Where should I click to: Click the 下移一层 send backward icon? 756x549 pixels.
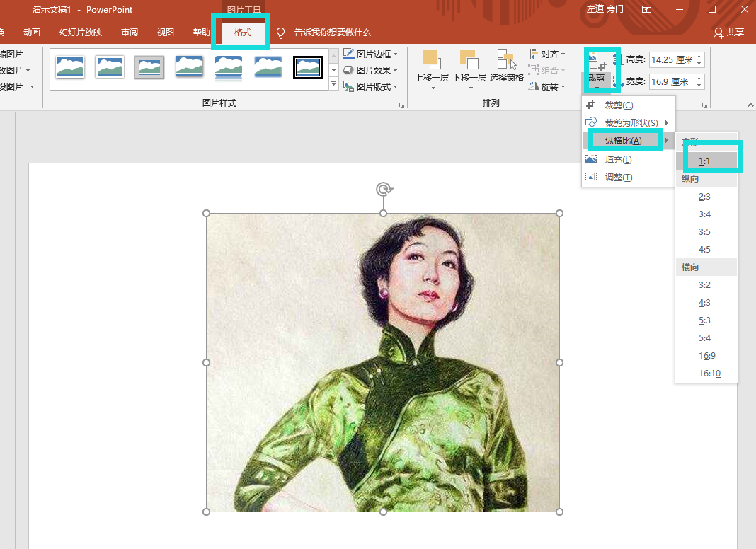469,60
